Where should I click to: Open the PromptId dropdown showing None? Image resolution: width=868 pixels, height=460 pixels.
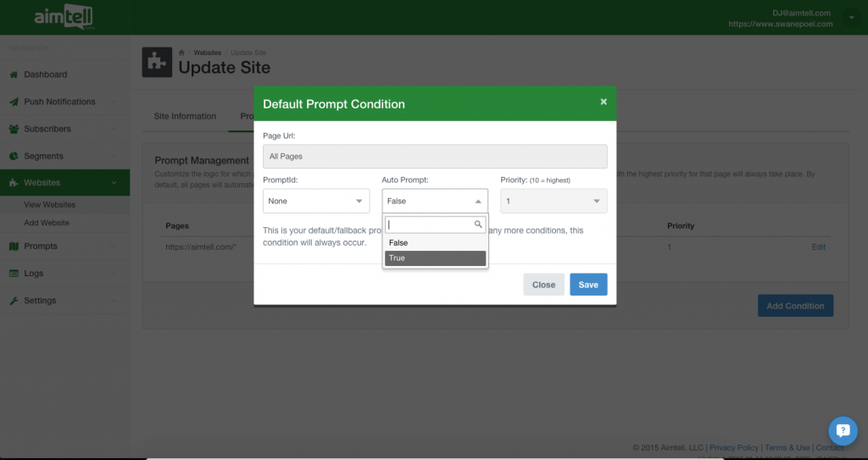(316, 201)
